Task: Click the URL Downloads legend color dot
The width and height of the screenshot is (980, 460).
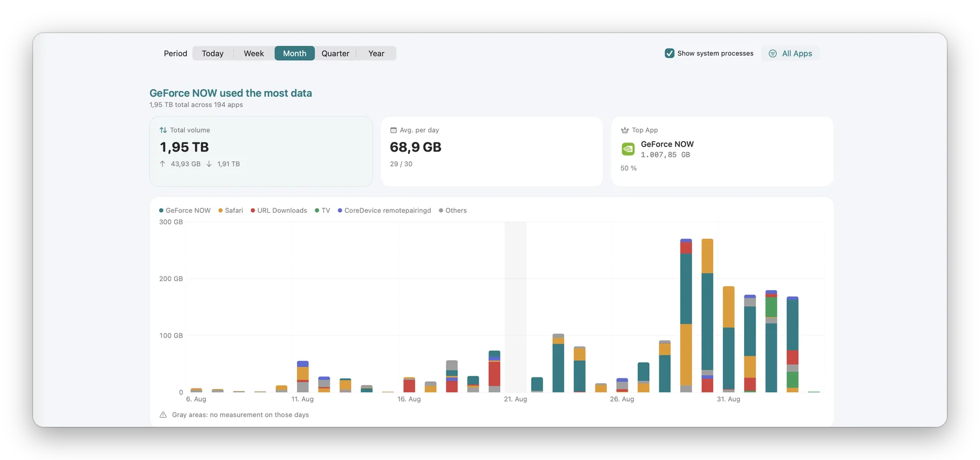Action: point(253,211)
